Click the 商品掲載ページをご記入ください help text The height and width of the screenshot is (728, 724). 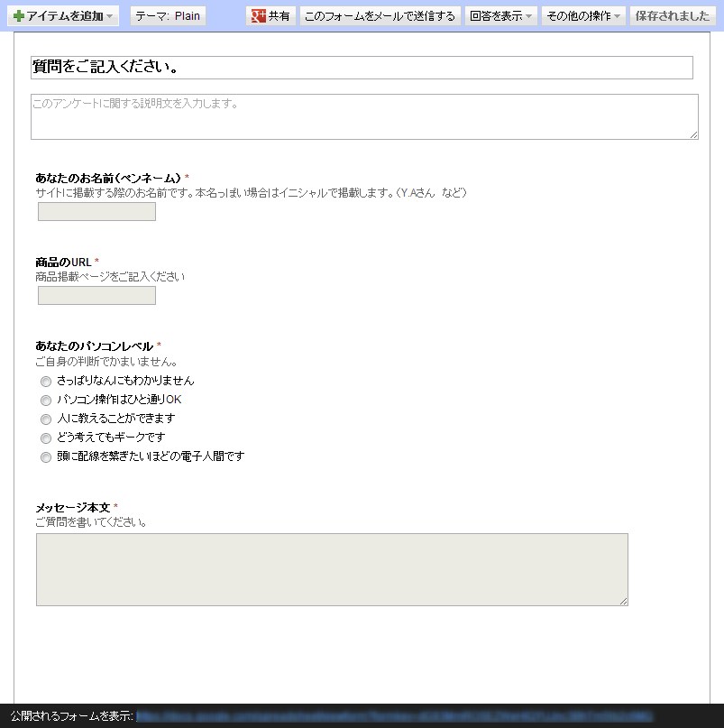pyautogui.click(x=110, y=277)
